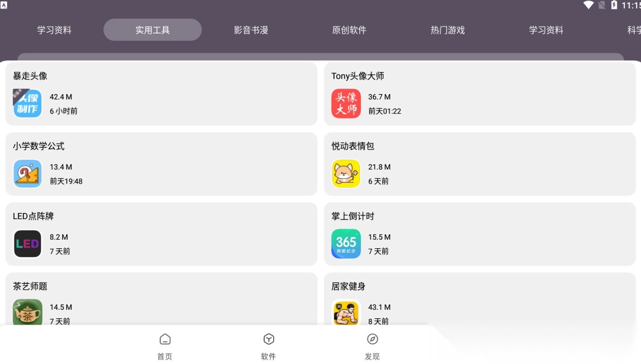Open the LED点阵牌 title text
The width and height of the screenshot is (641, 364).
[x=33, y=216]
